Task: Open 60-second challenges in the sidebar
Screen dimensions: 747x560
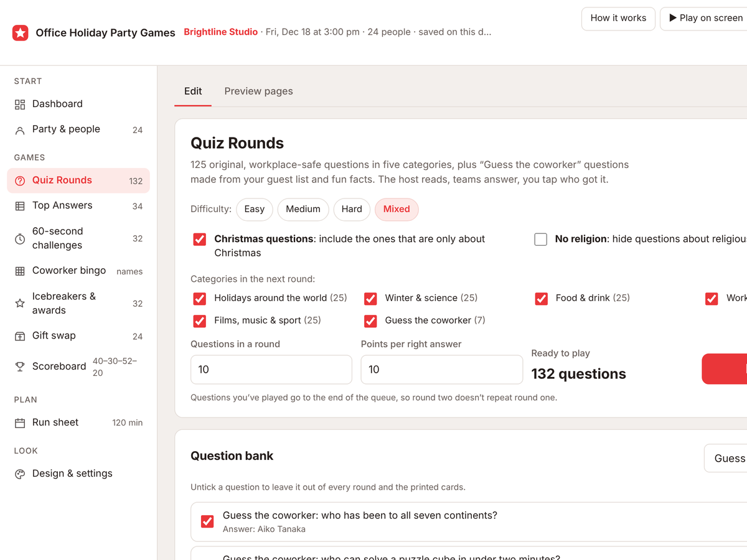Action: [x=78, y=238]
